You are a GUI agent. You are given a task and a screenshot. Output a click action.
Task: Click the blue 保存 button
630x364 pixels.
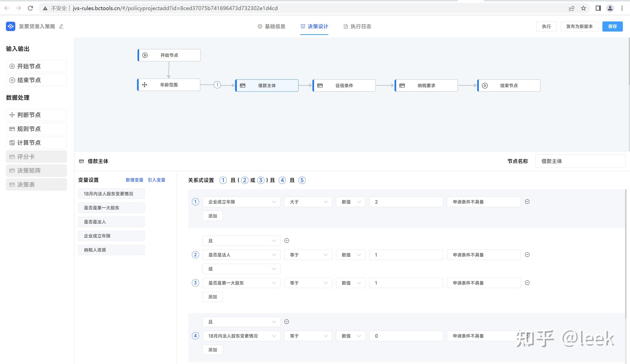pos(612,26)
